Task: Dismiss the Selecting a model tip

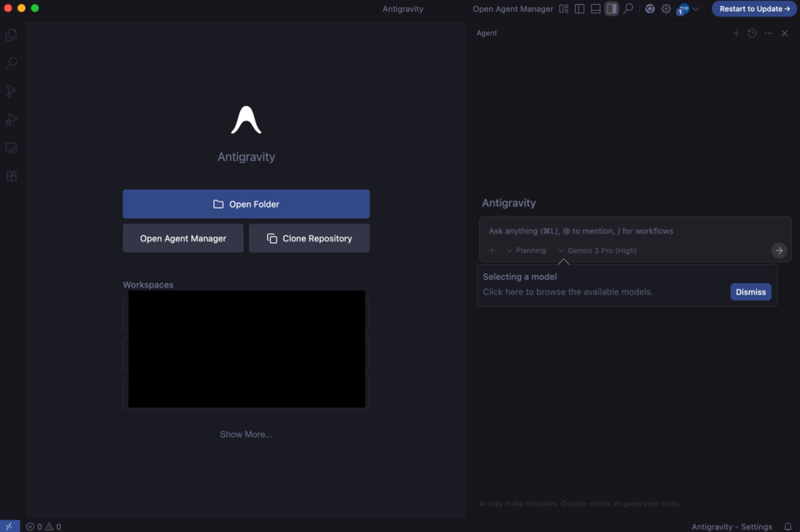Action: [x=751, y=292]
